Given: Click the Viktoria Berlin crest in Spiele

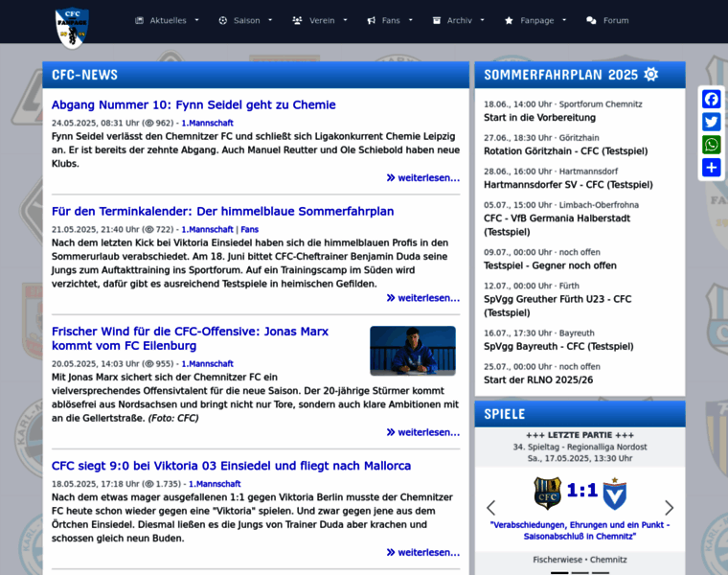Looking at the screenshot, I should coord(614,494).
